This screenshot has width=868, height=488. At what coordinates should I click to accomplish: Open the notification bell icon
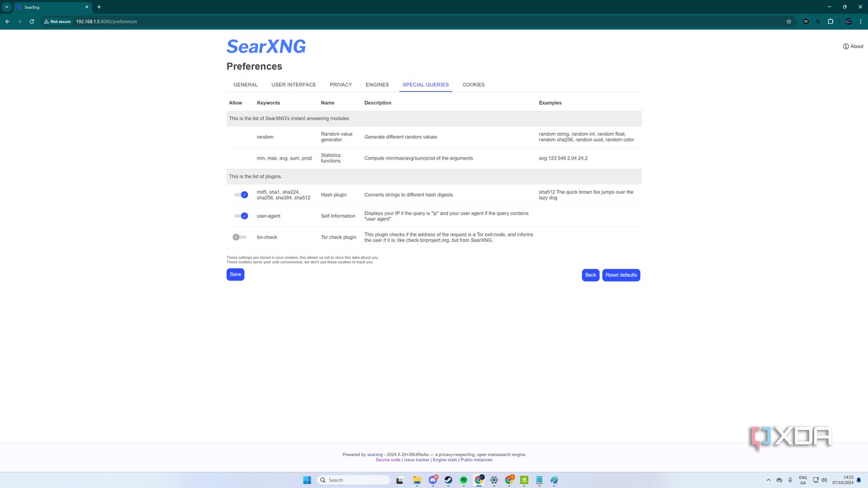[859, 480]
